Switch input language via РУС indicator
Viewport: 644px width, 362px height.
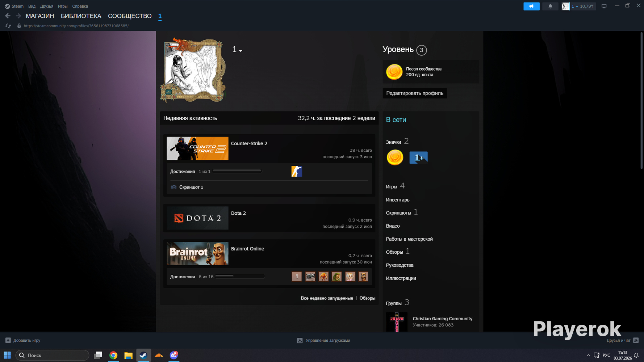point(606,355)
